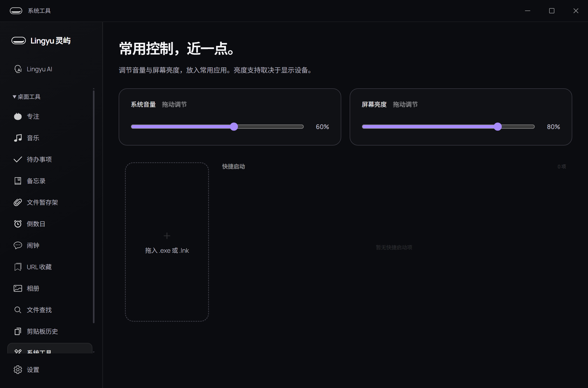Click the sidebar vertical scrollbar
Screen dimensions: 588x388
click(93, 207)
